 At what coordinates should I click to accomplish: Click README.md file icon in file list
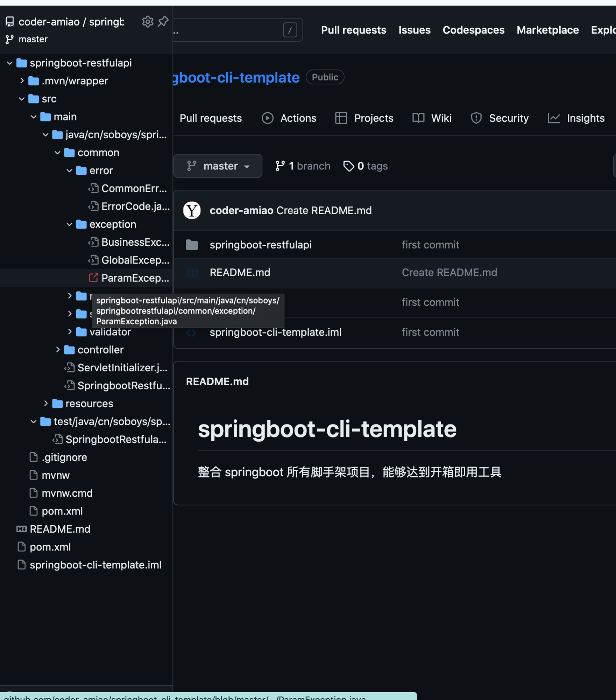[192, 273]
